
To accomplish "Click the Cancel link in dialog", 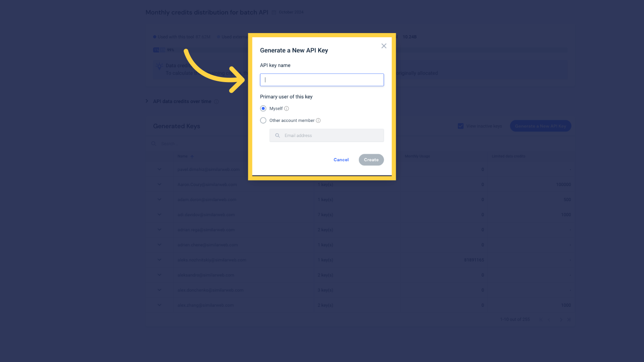I will point(341,160).
